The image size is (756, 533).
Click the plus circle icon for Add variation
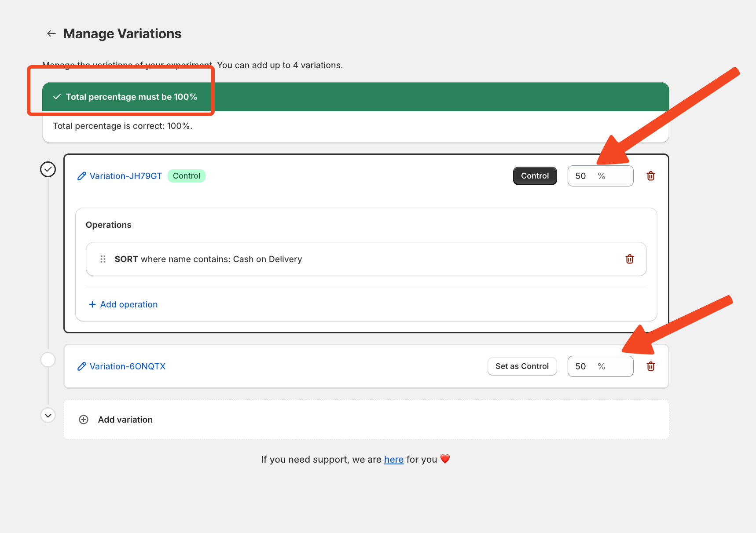pyautogui.click(x=84, y=420)
